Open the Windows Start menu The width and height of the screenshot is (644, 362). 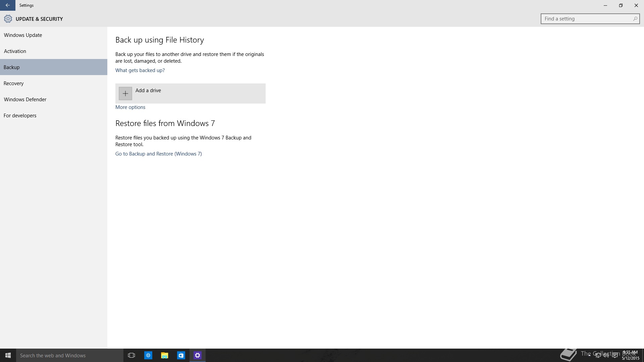(8, 355)
